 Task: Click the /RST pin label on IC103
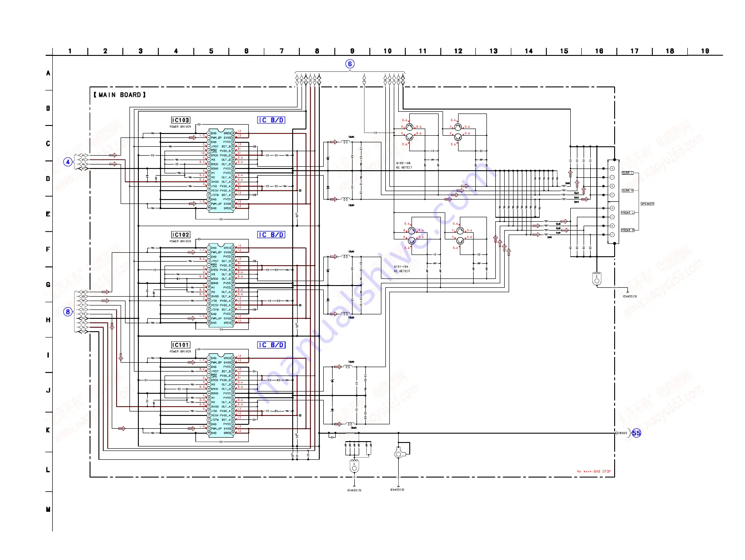215,147
